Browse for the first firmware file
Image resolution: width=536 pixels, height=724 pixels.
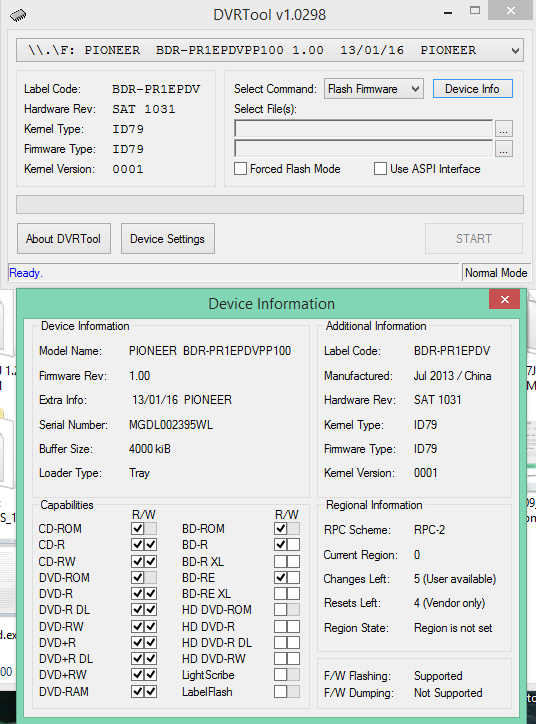point(504,129)
